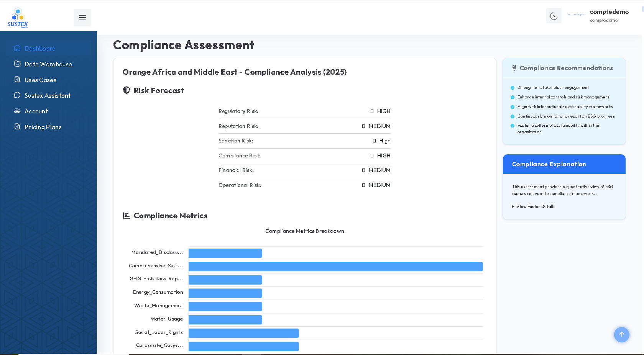
Task: Select Financial Risk MEDIUM value
Action: click(379, 170)
